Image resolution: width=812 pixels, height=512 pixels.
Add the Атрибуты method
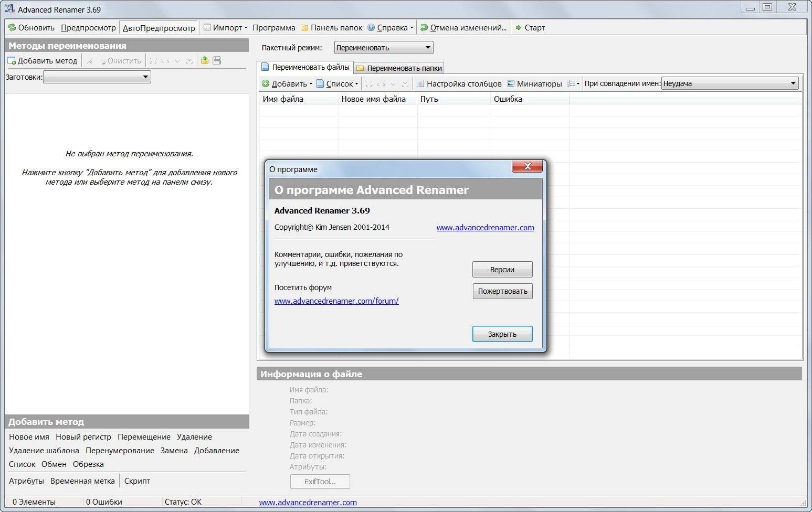click(26, 481)
